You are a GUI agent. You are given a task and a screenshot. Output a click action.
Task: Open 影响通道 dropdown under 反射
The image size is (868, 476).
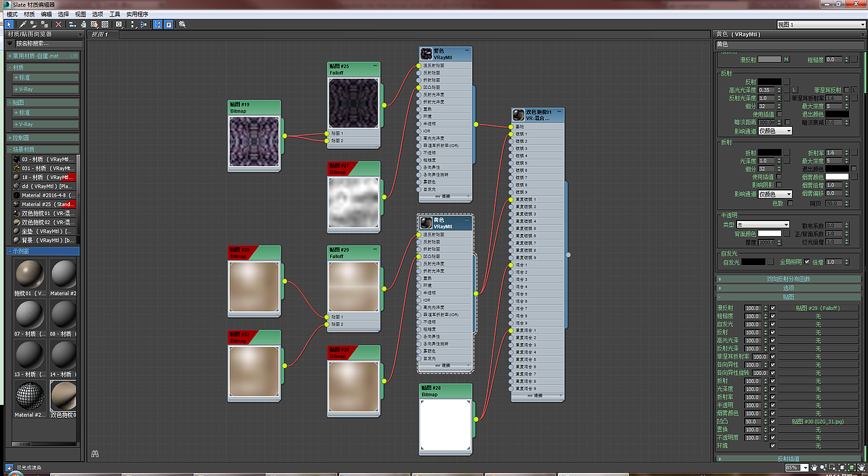774,131
